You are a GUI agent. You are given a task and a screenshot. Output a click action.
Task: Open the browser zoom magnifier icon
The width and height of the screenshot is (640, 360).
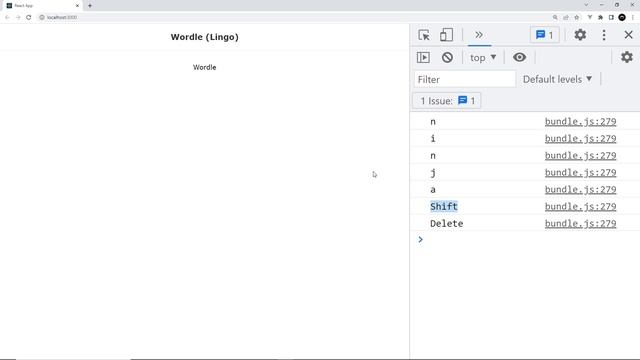point(555,17)
